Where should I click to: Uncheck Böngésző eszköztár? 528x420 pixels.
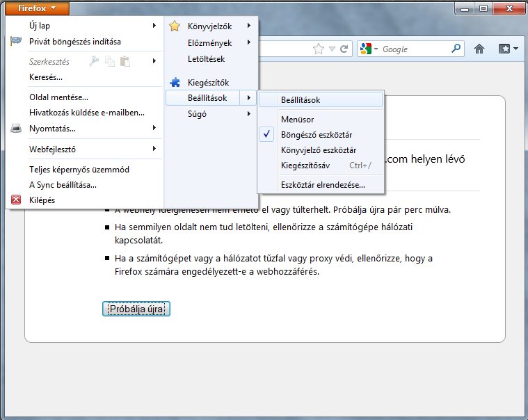(x=321, y=135)
